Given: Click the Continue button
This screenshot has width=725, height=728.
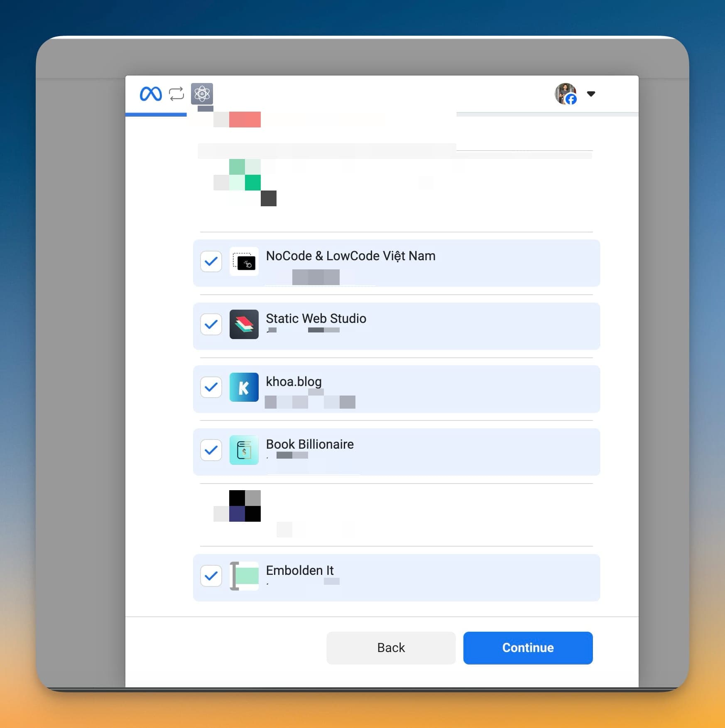Looking at the screenshot, I should tap(528, 648).
